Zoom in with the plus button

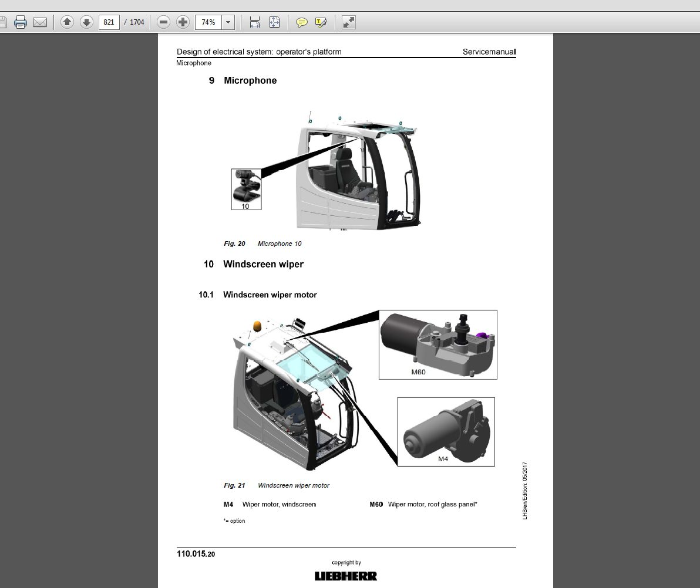(x=183, y=22)
